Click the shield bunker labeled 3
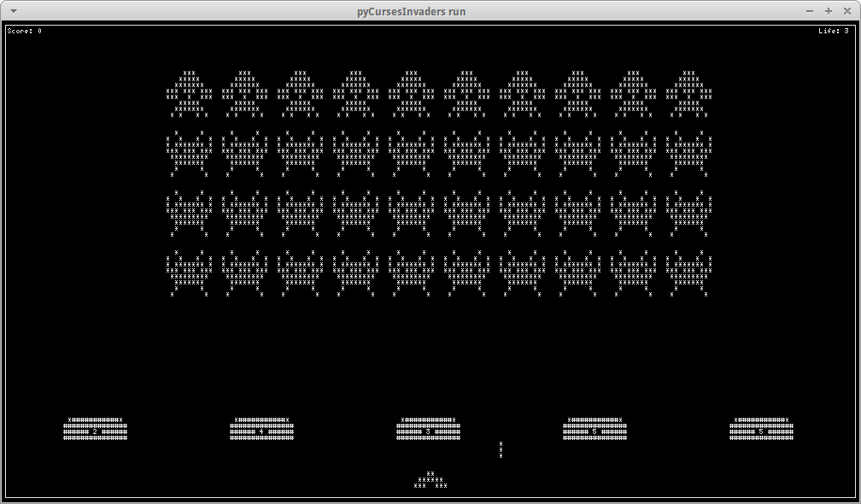Screen dimensions: 861x504 428,429
